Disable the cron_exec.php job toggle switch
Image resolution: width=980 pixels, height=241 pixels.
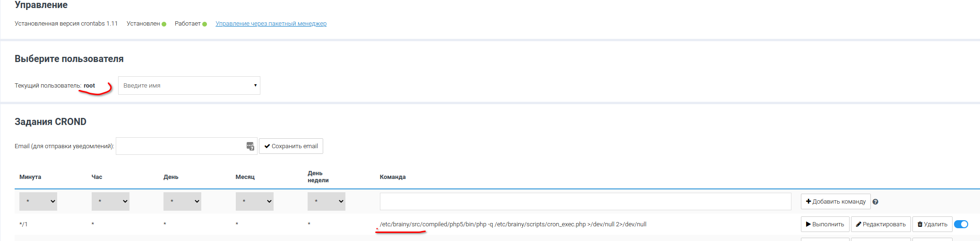[961, 224]
